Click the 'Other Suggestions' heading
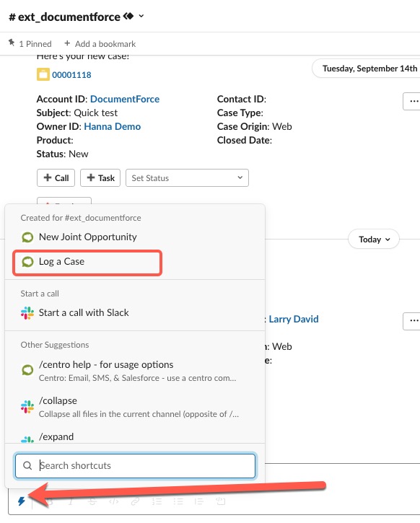The height and width of the screenshot is (523, 420). [x=55, y=345]
